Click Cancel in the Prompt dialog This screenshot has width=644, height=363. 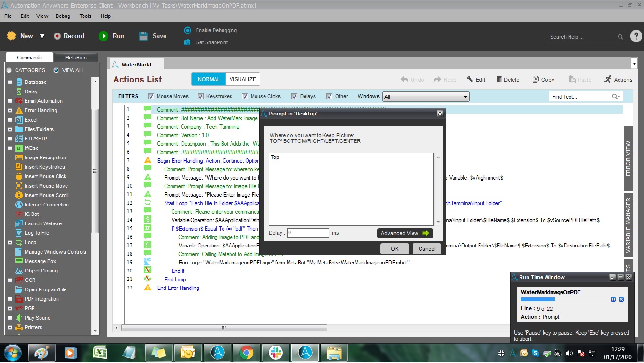[427, 249]
